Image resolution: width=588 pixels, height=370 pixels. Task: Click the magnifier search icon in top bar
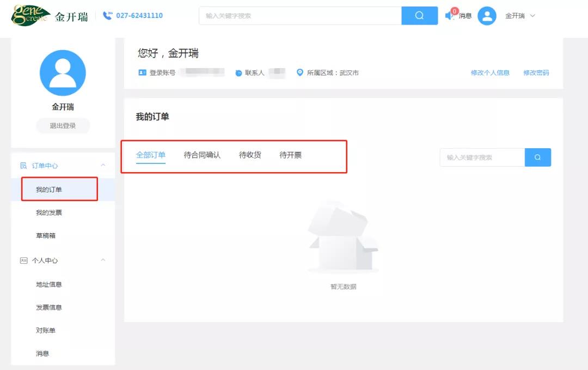(420, 16)
